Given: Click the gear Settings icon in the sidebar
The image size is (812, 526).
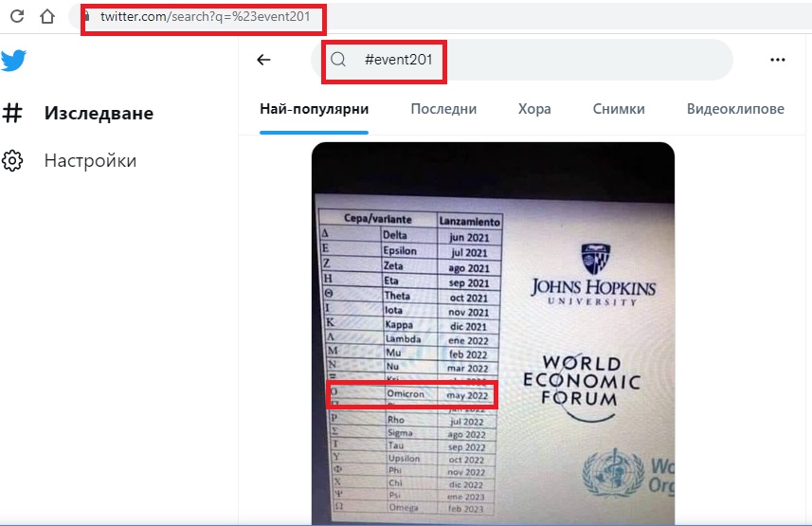Looking at the screenshot, I should (x=12, y=161).
